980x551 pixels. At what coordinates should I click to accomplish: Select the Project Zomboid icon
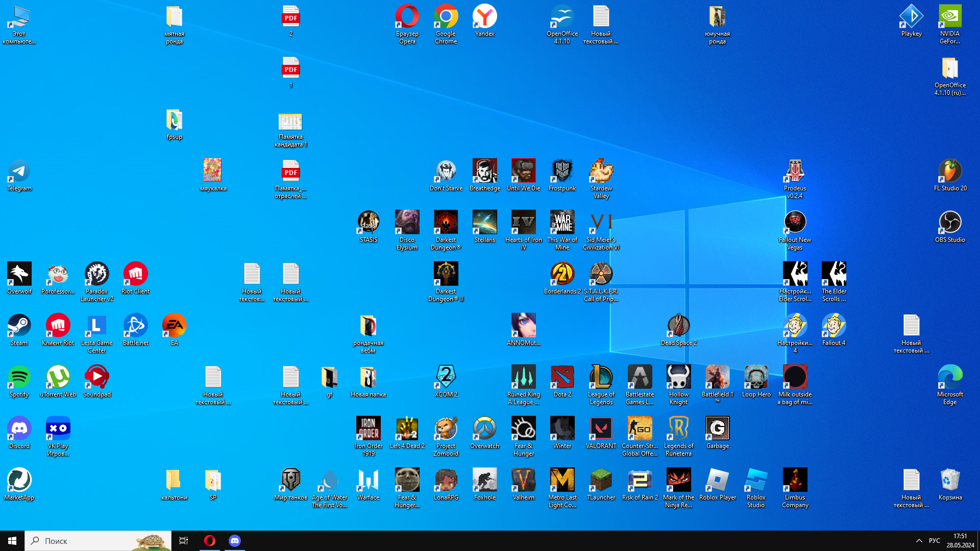(x=446, y=436)
